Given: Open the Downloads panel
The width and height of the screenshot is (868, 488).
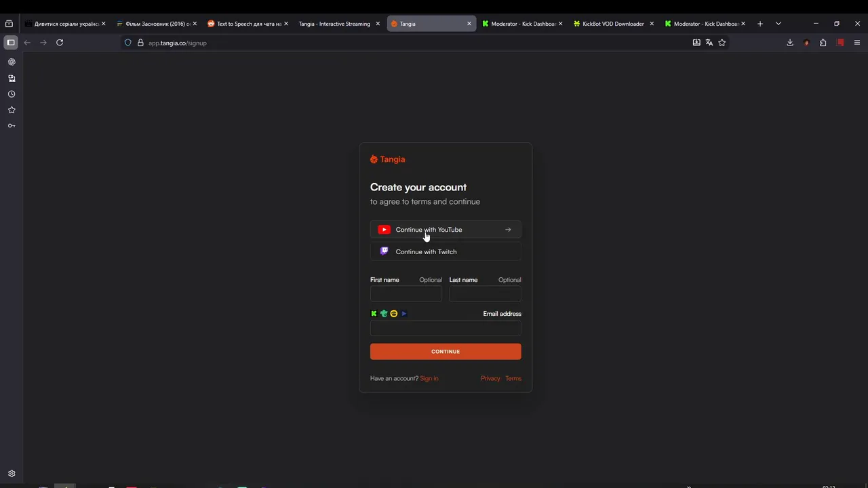Looking at the screenshot, I should pos(790,42).
